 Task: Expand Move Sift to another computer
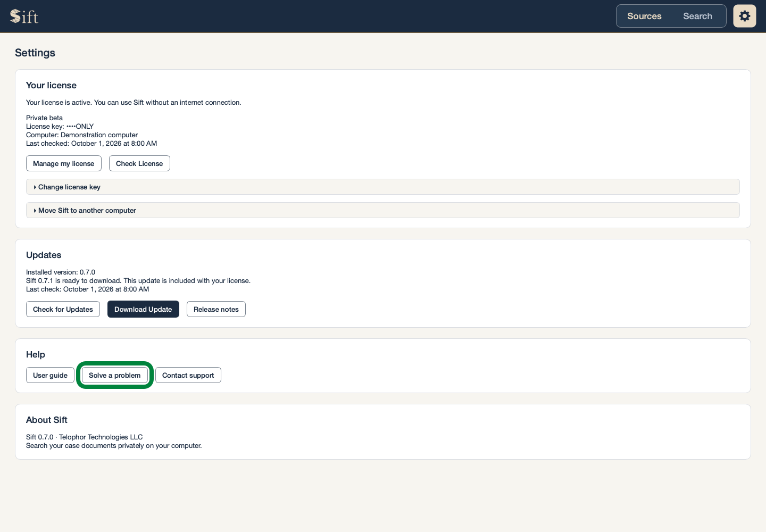point(383,210)
